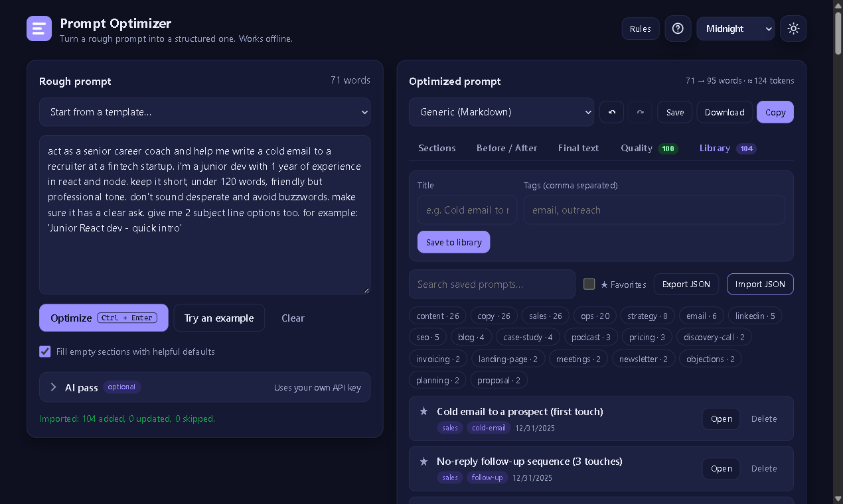Filter by case-study tag chip
The width and height of the screenshot is (843, 504).
(x=528, y=337)
